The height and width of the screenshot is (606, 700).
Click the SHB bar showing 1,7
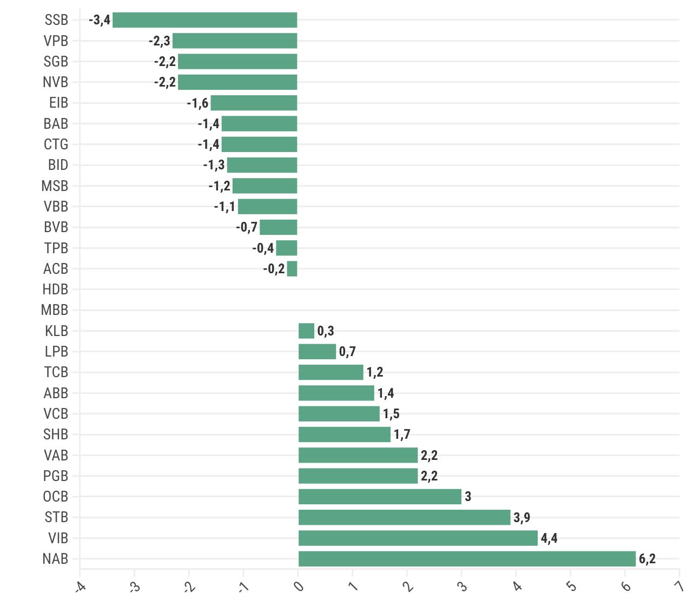pyautogui.click(x=345, y=434)
